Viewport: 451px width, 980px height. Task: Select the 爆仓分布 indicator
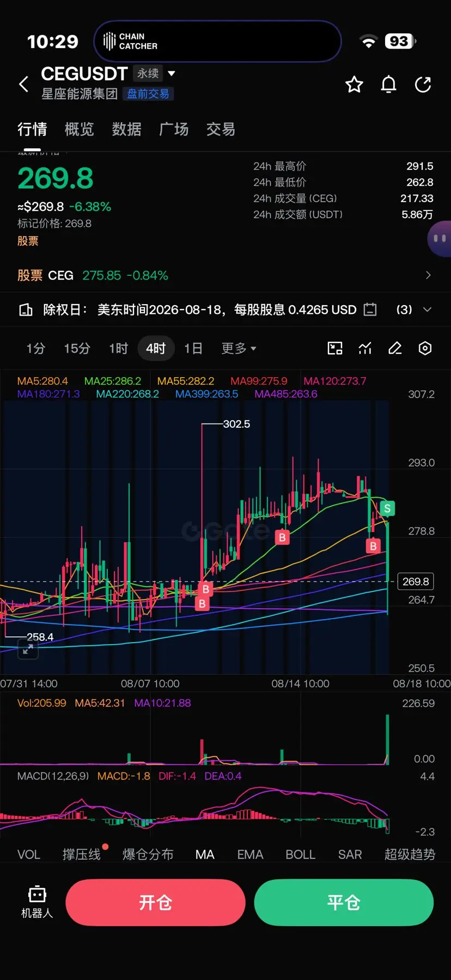(x=148, y=854)
